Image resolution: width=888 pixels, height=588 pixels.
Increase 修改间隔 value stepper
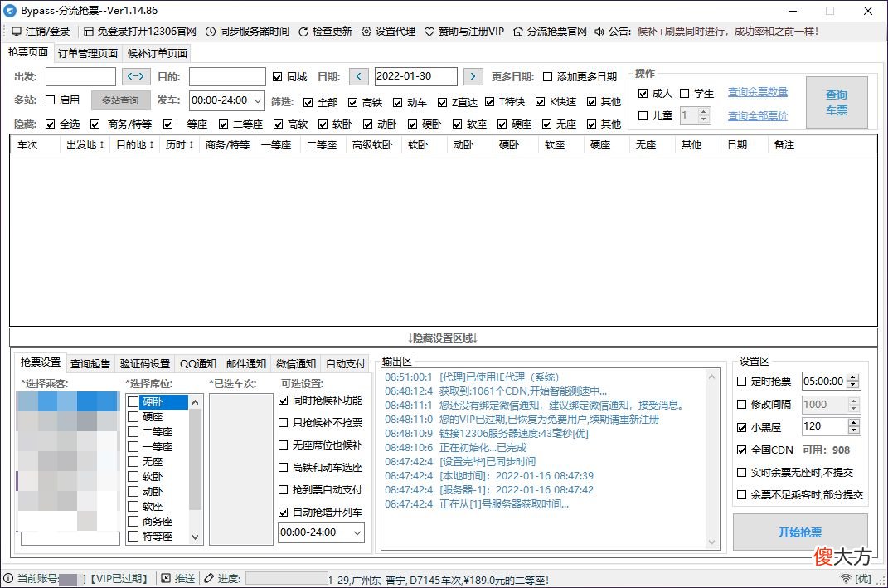click(853, 401)
